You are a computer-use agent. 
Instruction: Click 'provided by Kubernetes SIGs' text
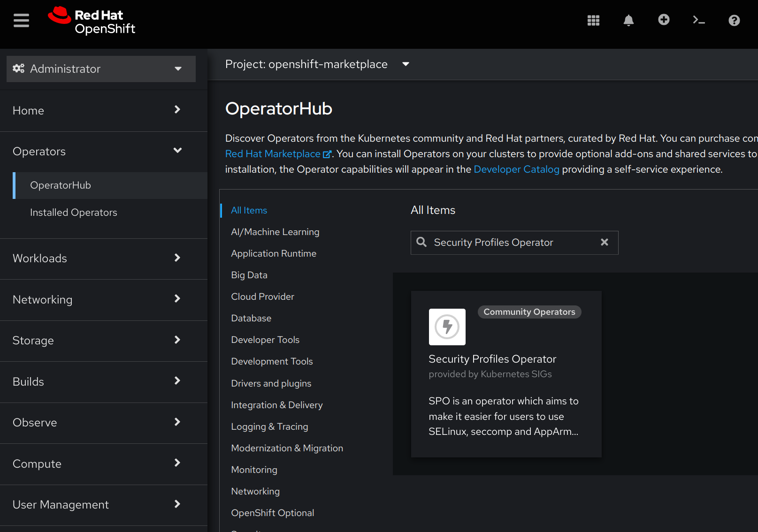click(x=490, y=374)
